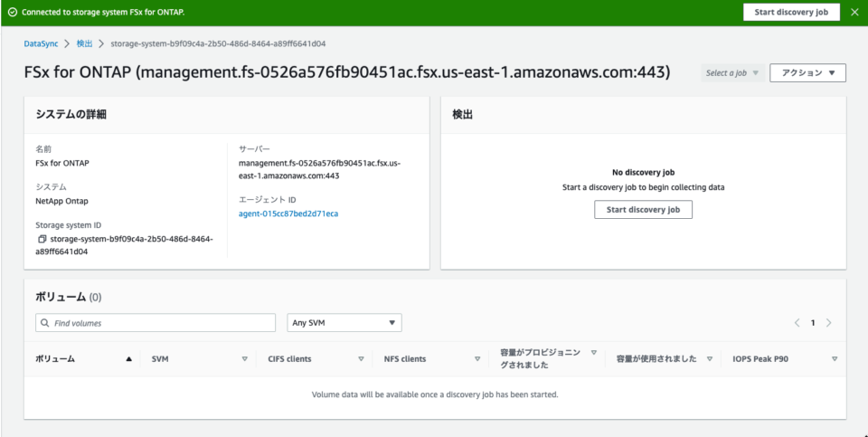Copy the Storage system ID icon
Viewport: 868px width, 437px height.
[x=42, y=239]
